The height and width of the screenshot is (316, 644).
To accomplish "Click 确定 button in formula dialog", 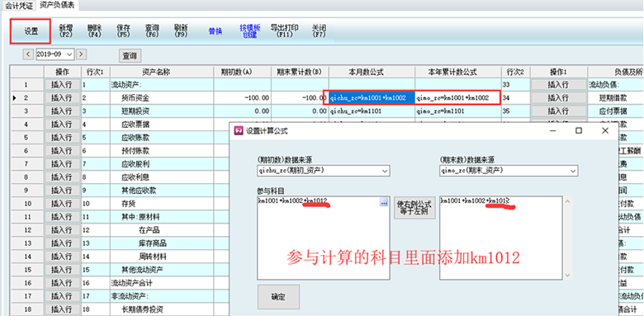I will point(278,297).
